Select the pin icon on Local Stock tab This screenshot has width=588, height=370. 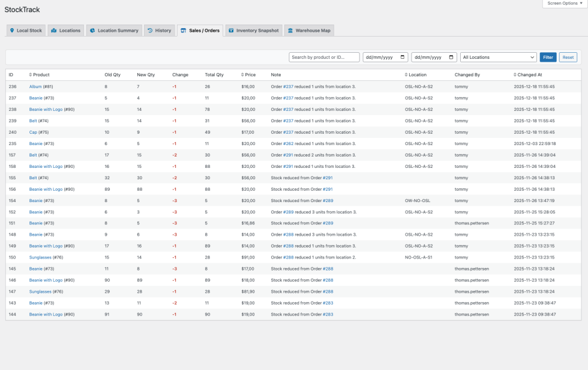point(12,30)
